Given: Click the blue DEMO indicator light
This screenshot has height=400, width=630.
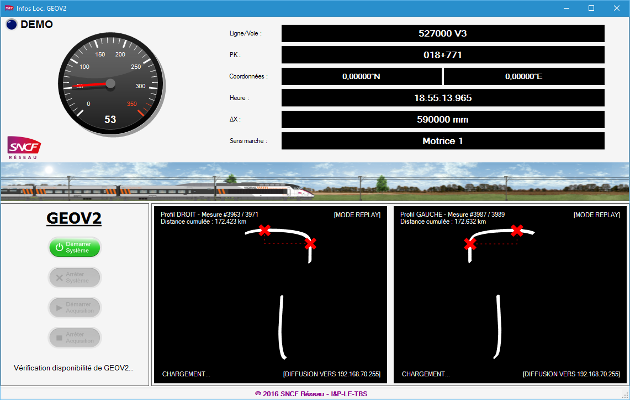Looking at the screenshot, I should point(11,24).
